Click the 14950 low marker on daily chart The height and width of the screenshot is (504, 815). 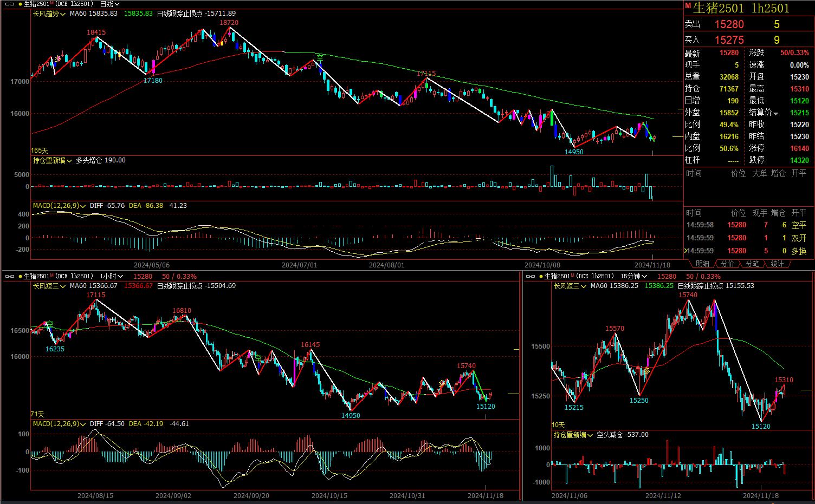tap(574, 152)
